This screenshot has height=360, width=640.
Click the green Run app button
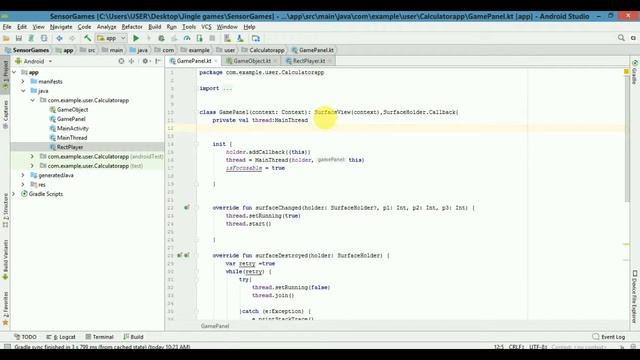(x=136, y=38)
